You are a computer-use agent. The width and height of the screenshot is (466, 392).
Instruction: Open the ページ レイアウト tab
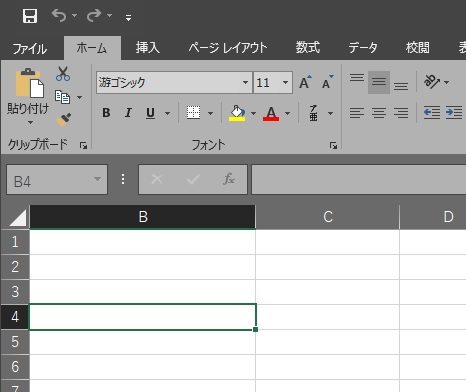(x=228, y=48)
